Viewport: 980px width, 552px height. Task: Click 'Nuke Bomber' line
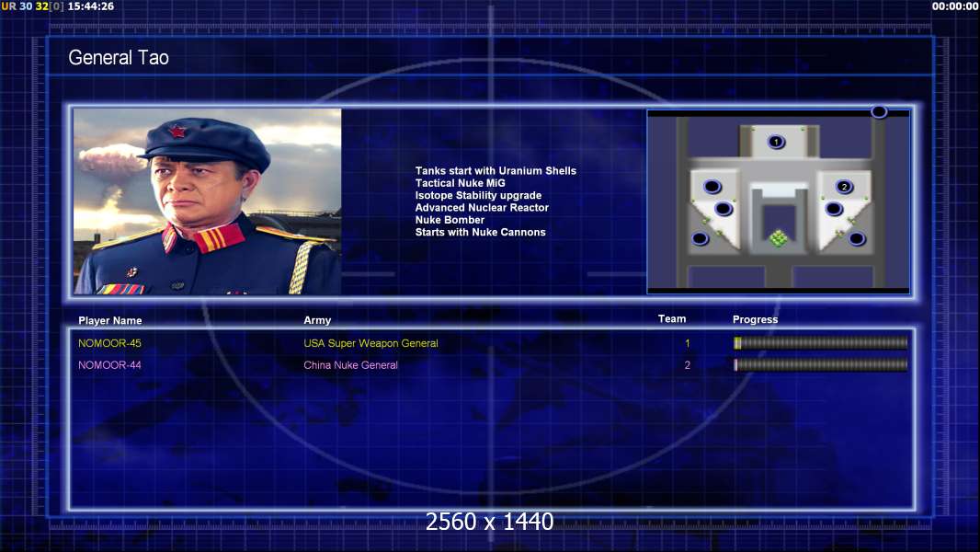[450, 220]
